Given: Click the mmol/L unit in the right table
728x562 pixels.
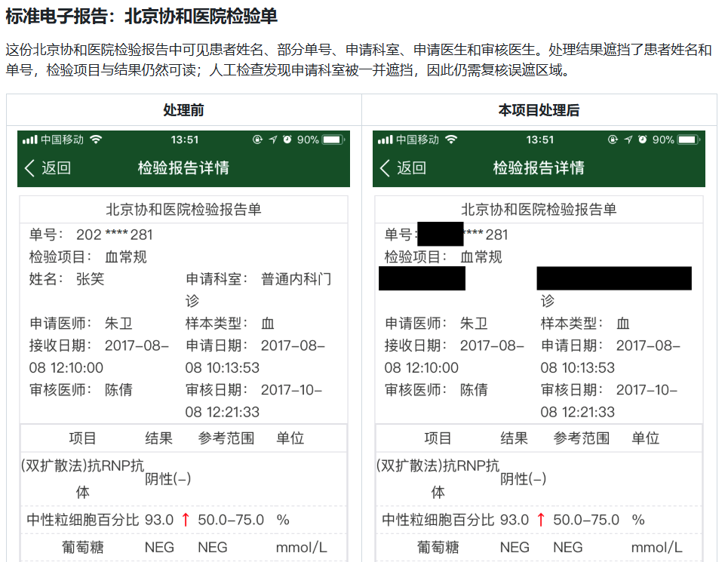Looking at the screenshot, I should coord(656,548).
